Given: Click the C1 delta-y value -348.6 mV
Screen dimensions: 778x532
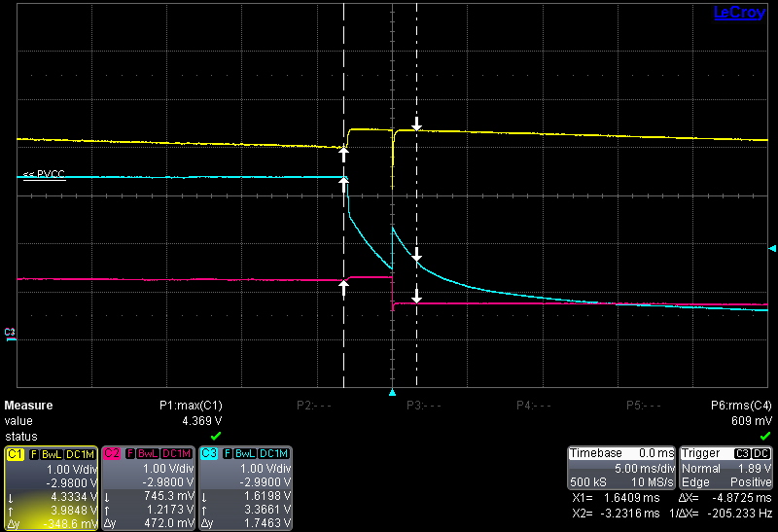Looking at the screenshot, I should [x=70, y=523].
